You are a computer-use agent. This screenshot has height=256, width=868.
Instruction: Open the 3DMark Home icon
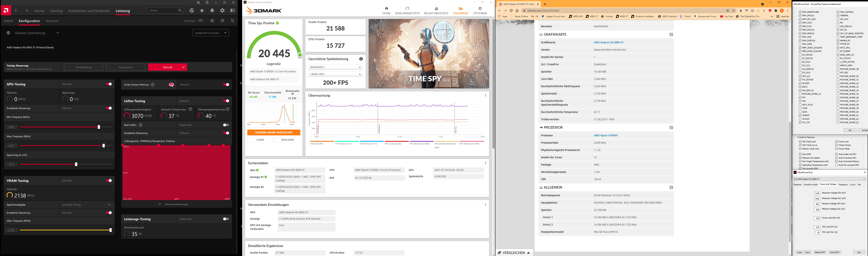387,8
